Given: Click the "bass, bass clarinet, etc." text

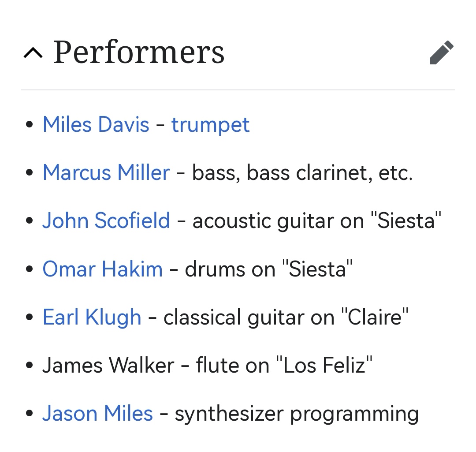Looking at the screenshot, I should point(302,172).
